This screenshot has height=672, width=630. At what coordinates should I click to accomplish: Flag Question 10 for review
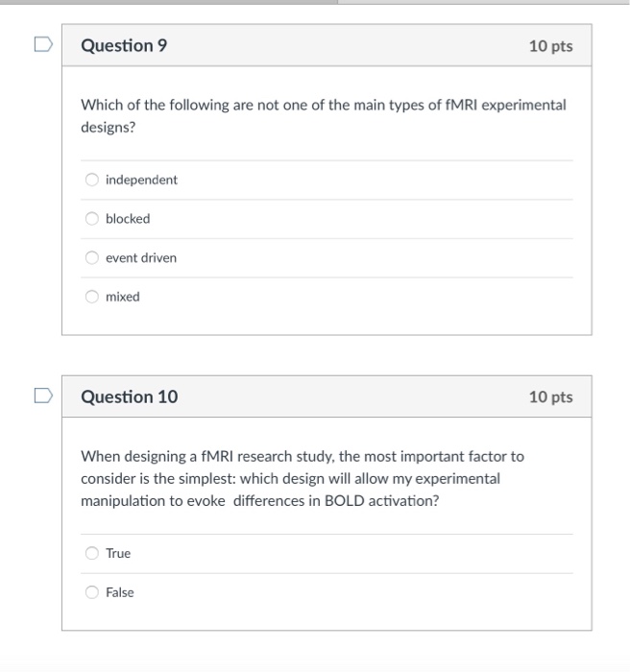[x=43, y=396]
